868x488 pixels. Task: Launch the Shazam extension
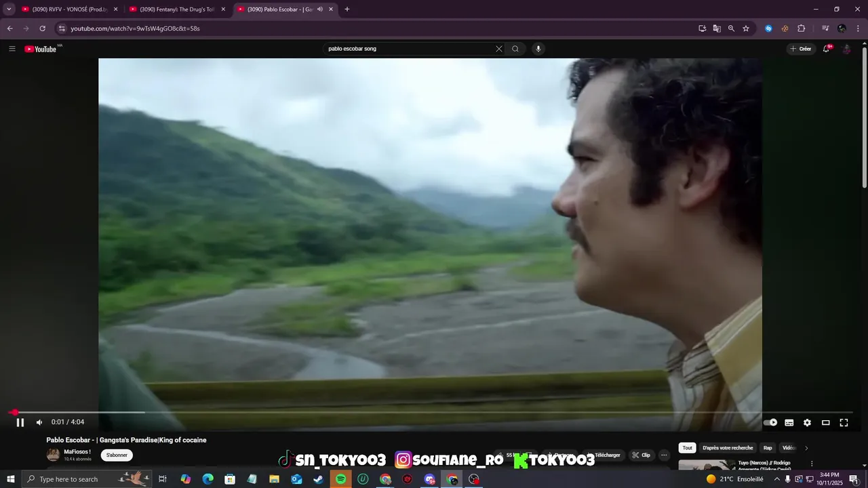(768, 28)
